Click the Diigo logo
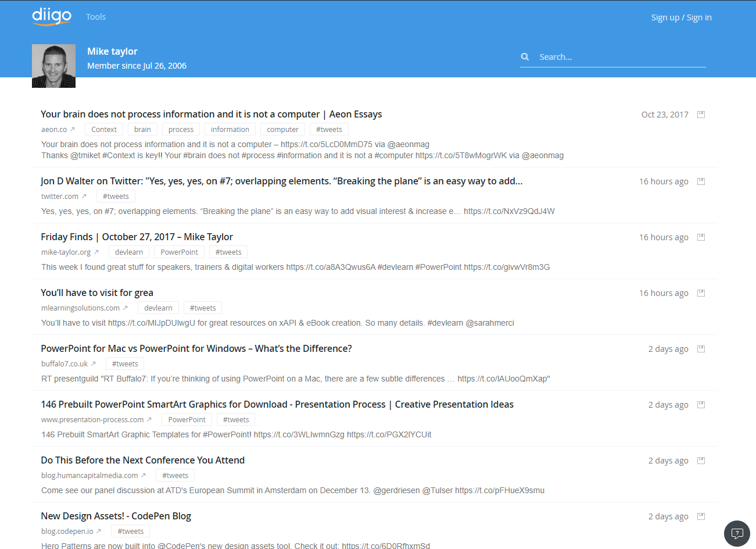 (52, 16)
